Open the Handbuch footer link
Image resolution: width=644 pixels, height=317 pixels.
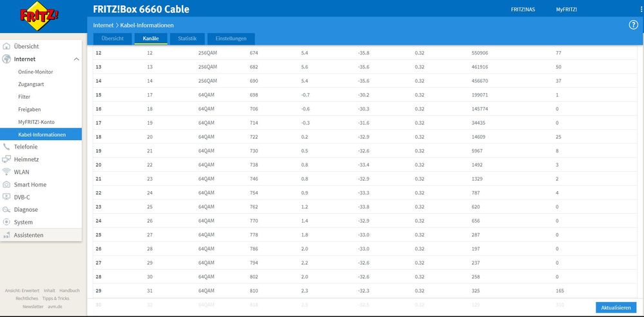[x=70, y=291]
